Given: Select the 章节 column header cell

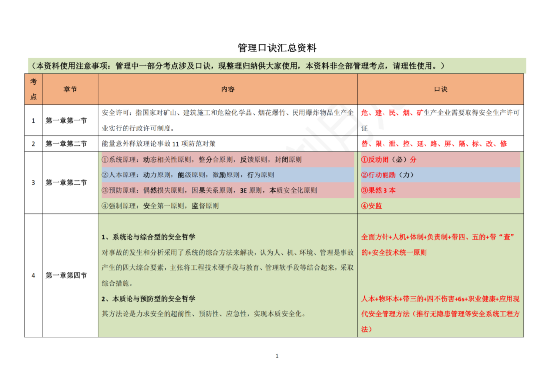Looking at the screenshot, I should point(70,89).
